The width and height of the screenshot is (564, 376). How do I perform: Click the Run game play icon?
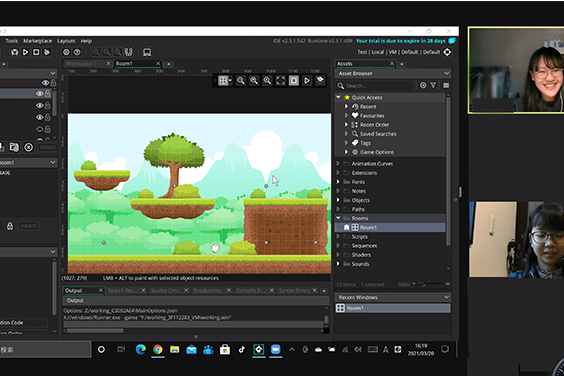point(25,52)
